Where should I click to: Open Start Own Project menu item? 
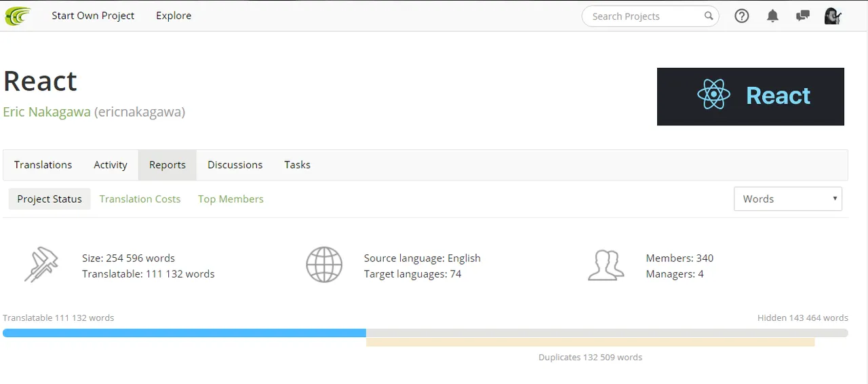[93, 16]
